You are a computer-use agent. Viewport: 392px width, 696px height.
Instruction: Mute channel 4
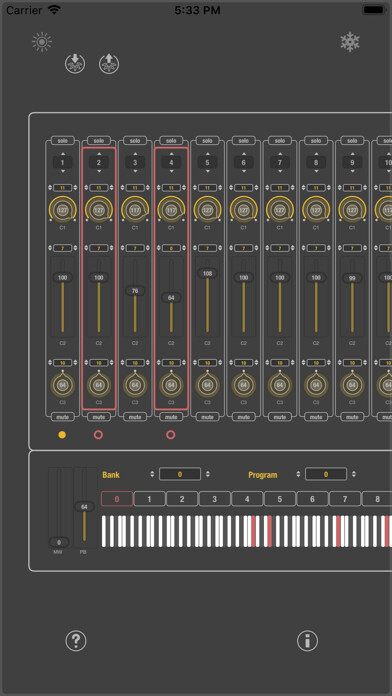click(x=171, y=417)
